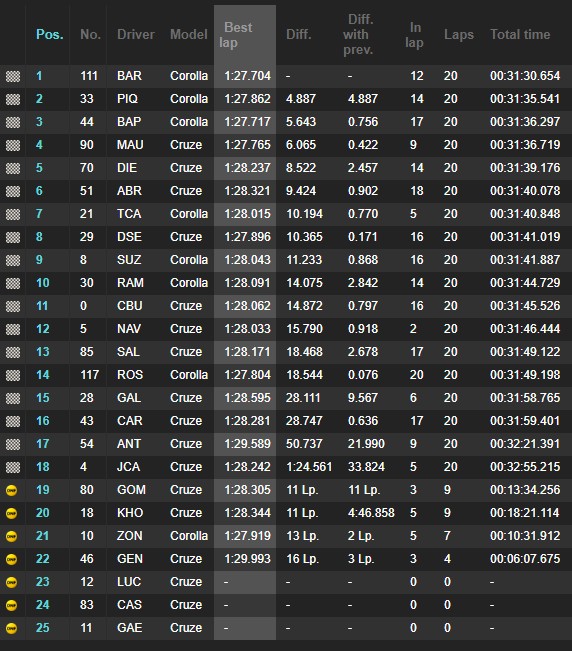This screenshot has width=572, height=651.
Task: Click the checkered flag icon for PIQ
Action: click(x=12, y=99)
